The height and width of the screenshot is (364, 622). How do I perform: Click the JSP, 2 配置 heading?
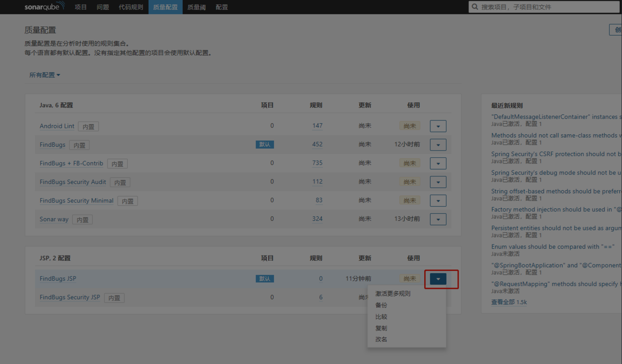tap(55, 258)
